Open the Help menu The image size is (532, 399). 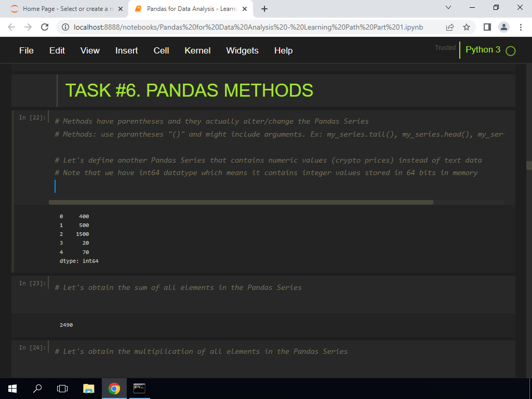click(283, 50)
